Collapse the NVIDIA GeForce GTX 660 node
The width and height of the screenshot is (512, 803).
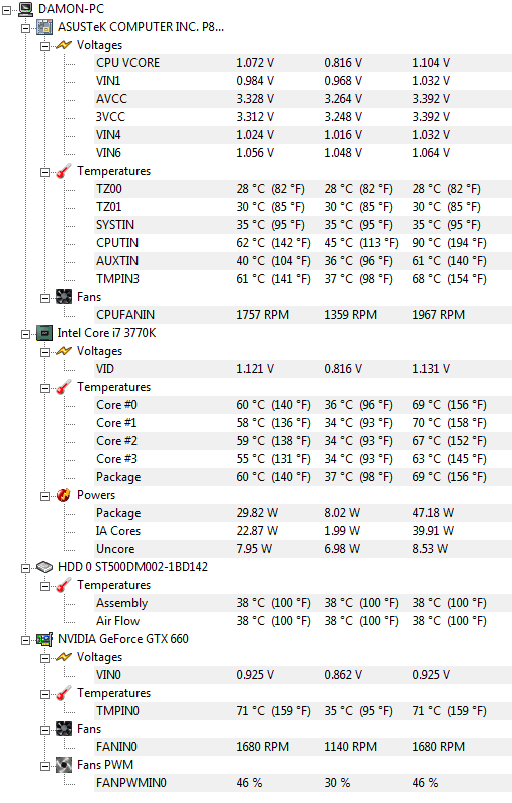(x=25, y=640)
